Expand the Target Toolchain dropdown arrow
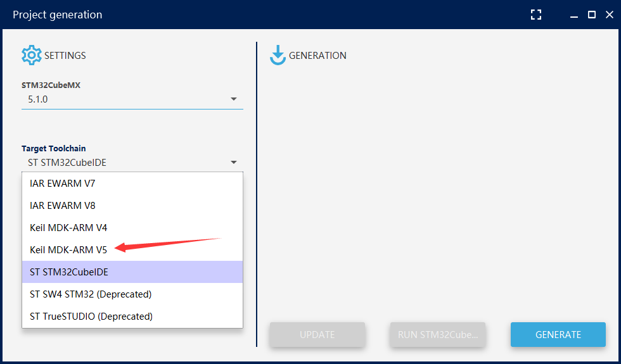 (234, 162)
